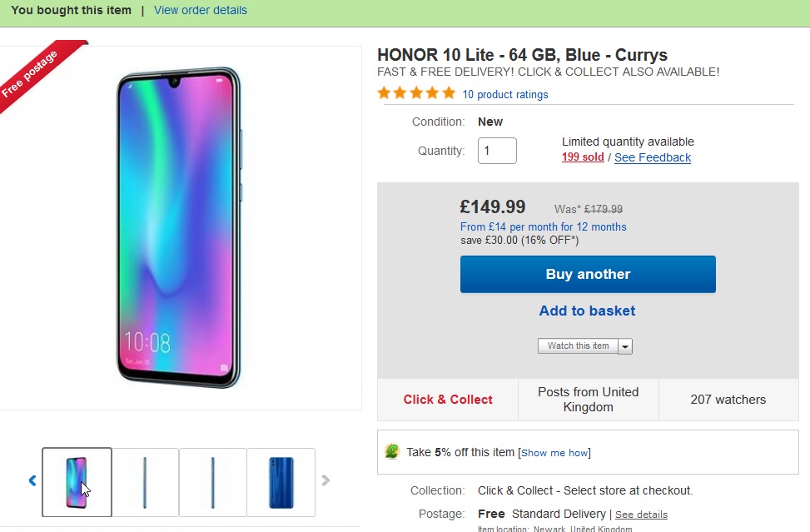Image resolution: width=810 pixels, height=532 pixels.
Task: Expand the Watch this item dropdown arrow
Action: (625, 346)
